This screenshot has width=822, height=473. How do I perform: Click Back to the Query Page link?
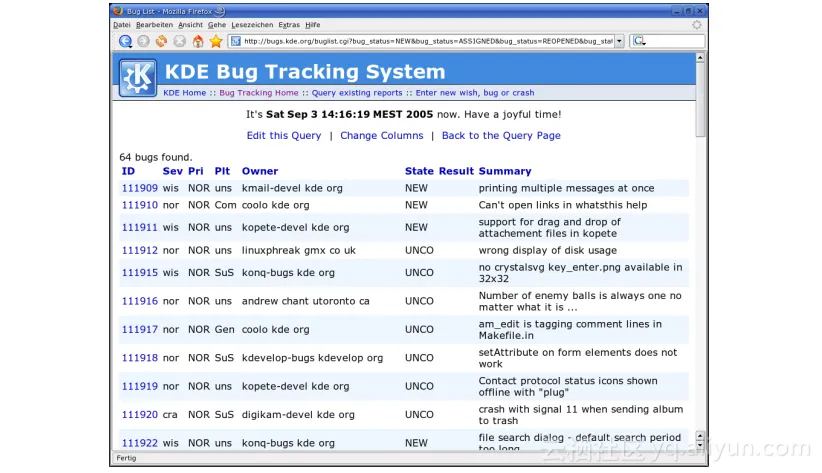tap(501, 135)
